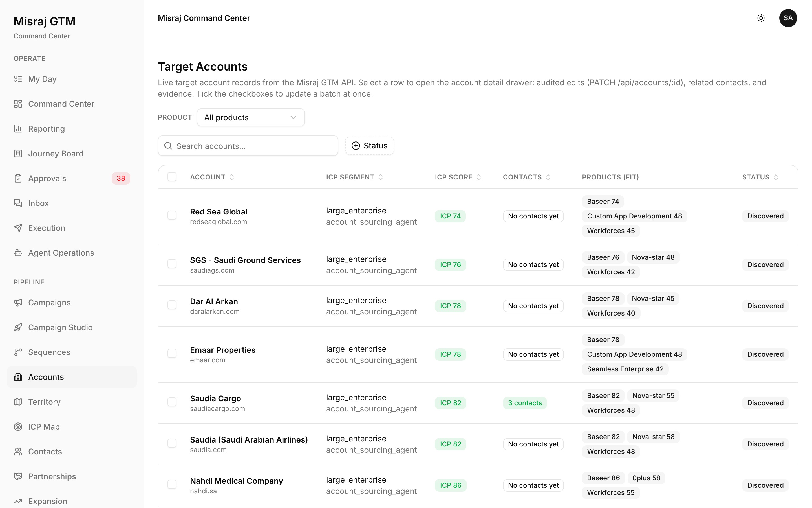
Task: Sort by the ICP SCORE column header
Action: pos(458,177)
